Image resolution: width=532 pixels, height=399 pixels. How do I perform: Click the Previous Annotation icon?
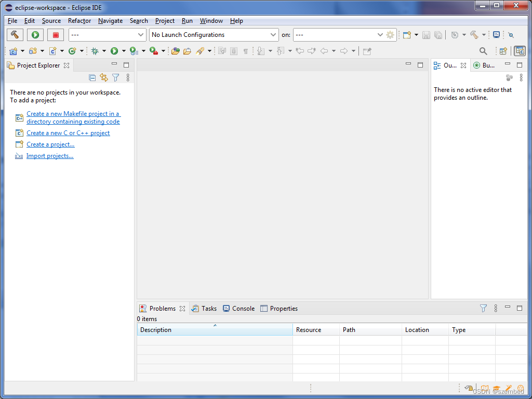(x=280, y=51)
